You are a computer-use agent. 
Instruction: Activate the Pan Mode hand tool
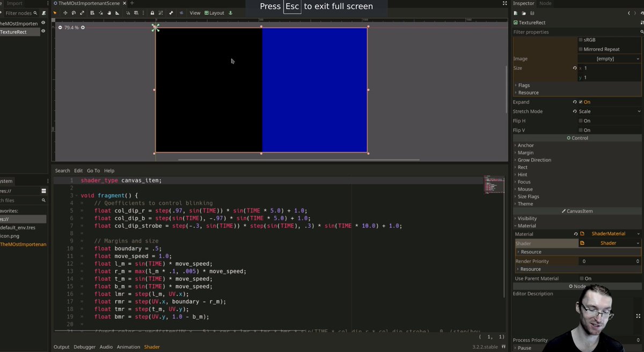(x=109, y=13)
